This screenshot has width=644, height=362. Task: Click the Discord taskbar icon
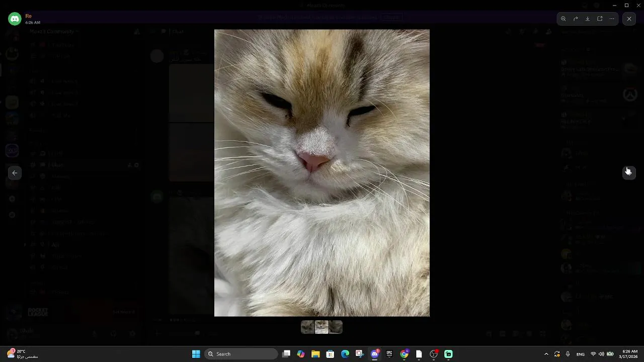coord(374,354)
